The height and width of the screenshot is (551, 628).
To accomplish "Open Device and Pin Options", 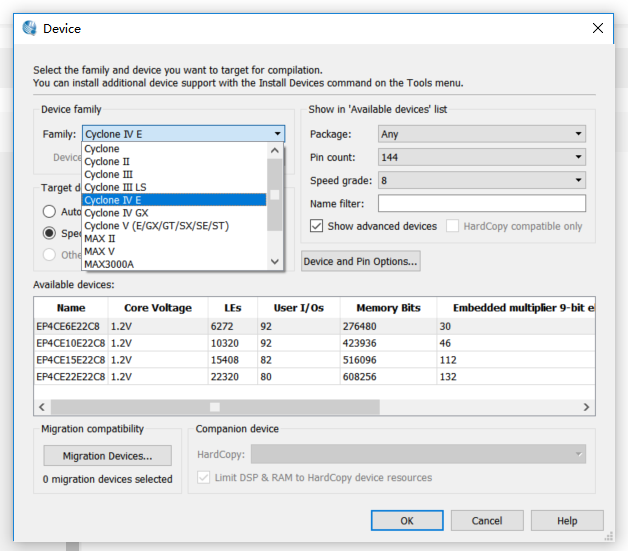I will [x=361, y=261].
